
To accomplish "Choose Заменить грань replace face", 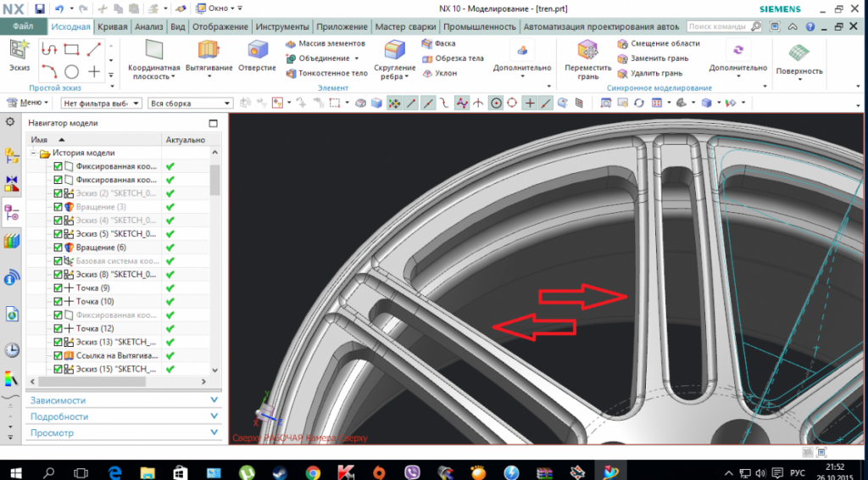I will click(x=653, y=59).
